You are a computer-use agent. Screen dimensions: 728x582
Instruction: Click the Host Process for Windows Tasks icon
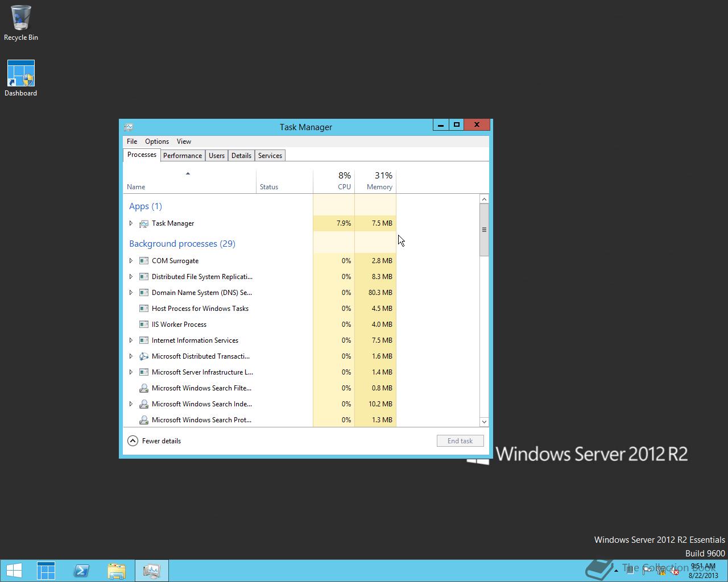click(x=144, y=309)
